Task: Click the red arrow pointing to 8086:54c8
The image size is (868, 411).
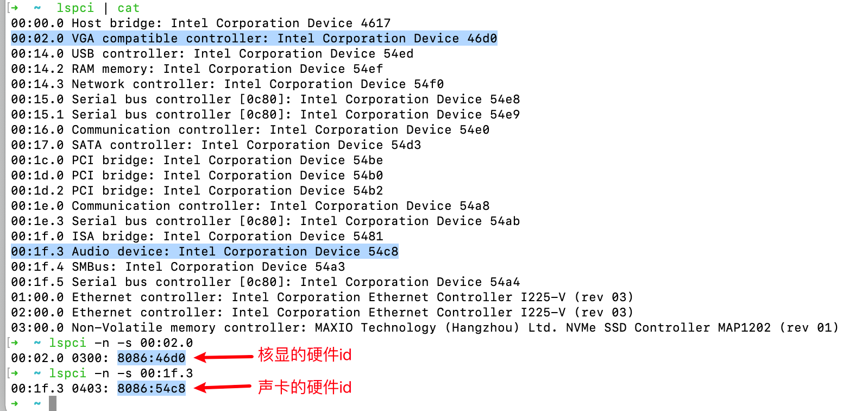Action: (224, 388)
